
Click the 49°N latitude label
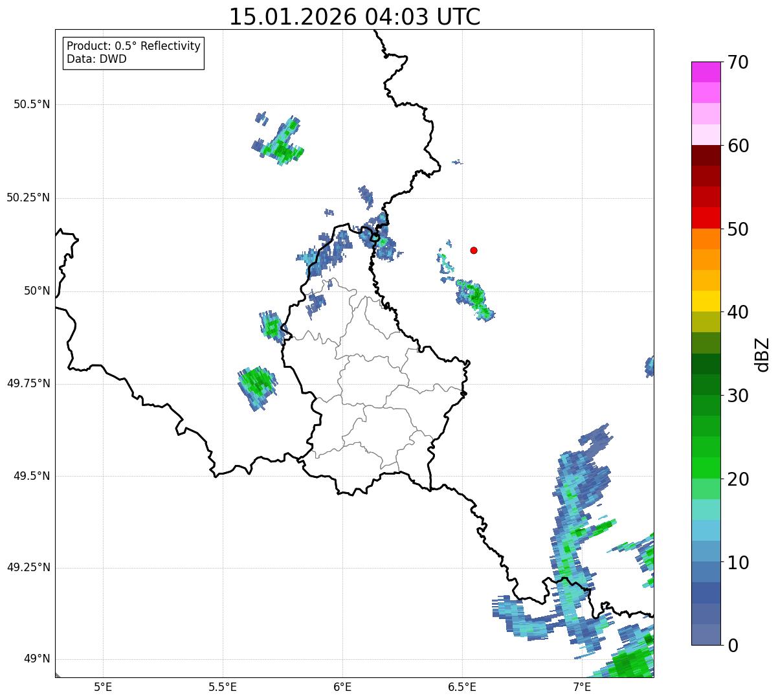[37, 659]
